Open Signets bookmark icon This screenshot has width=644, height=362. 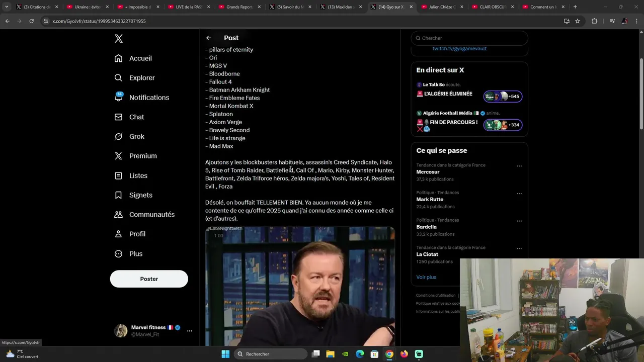(118, 195)
